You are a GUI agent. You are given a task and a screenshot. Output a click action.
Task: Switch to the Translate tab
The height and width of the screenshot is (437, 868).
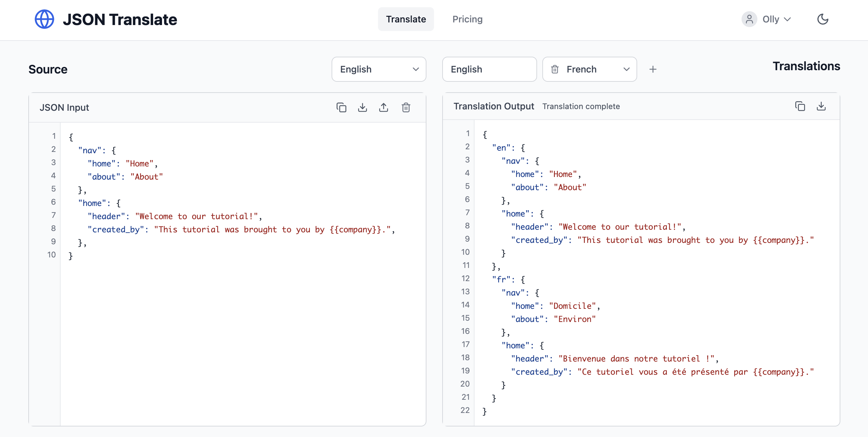[406, 19]
